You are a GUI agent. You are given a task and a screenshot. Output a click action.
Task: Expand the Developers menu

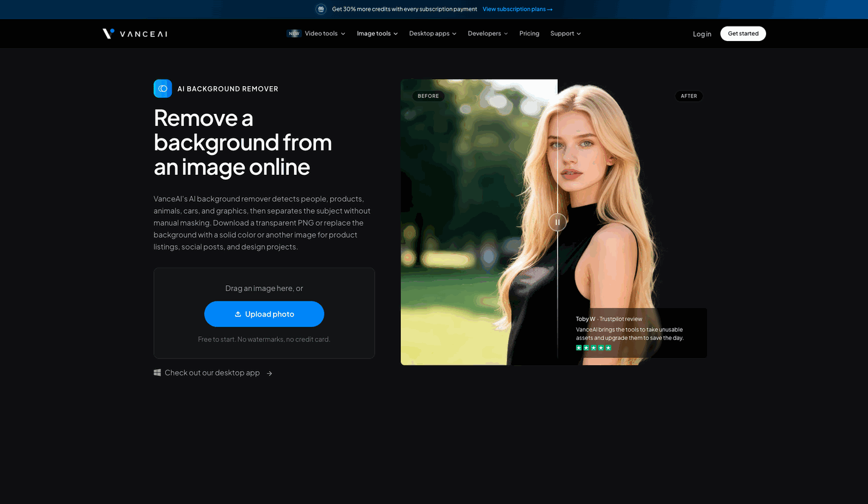coord(488,34)
